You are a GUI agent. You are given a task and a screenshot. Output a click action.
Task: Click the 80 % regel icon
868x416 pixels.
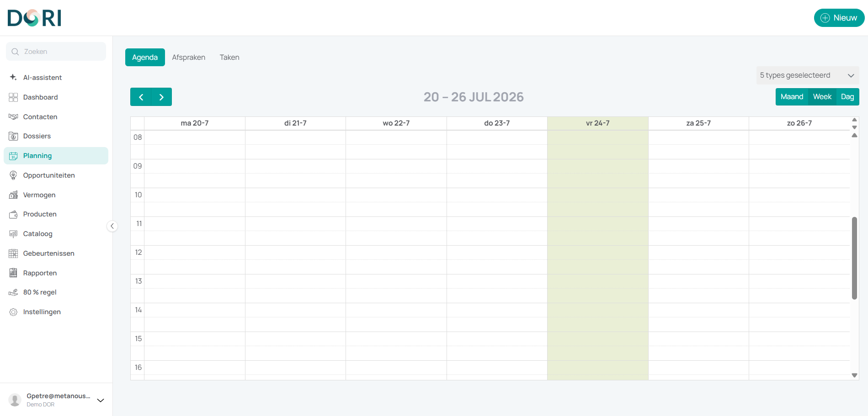point(13,292)
